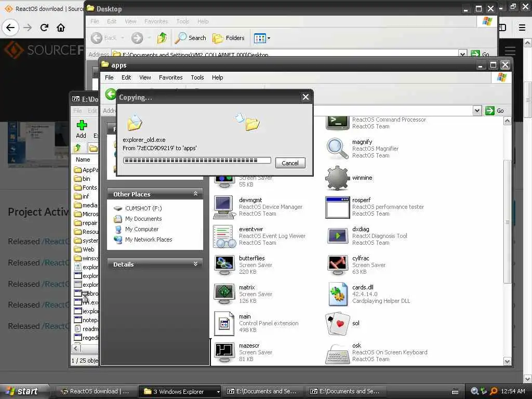Viewport: 532px width, 399px height.
Task: Click orange magnifier system tray icon
Action: [494, 392]
